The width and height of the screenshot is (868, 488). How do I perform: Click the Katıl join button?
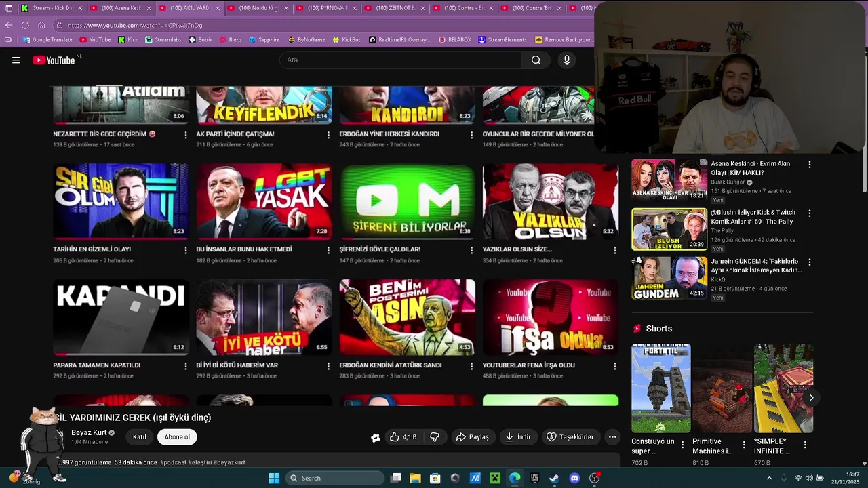(140, 437)
